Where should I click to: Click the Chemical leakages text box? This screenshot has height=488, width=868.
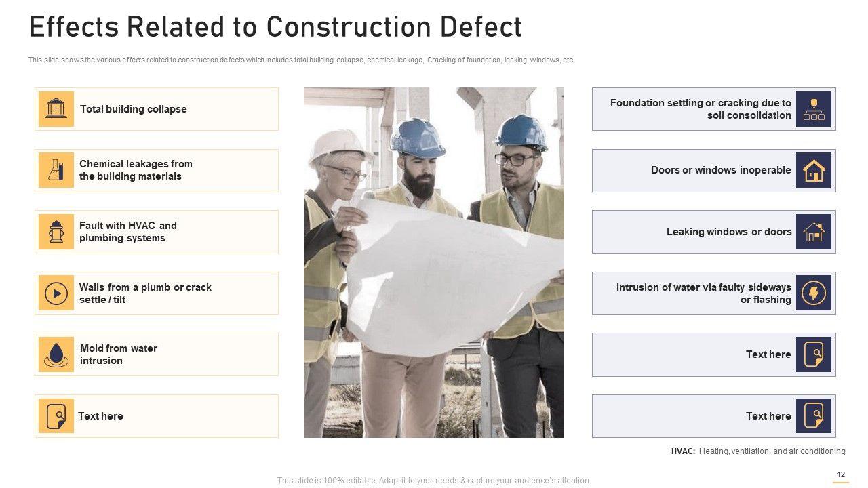(x=136, y=170)
